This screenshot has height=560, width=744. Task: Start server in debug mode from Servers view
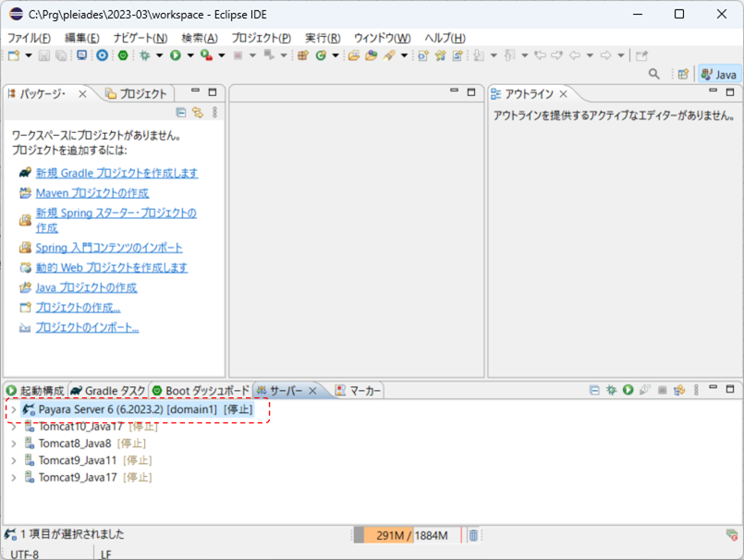pyautogui.click(x=611, y=390)
